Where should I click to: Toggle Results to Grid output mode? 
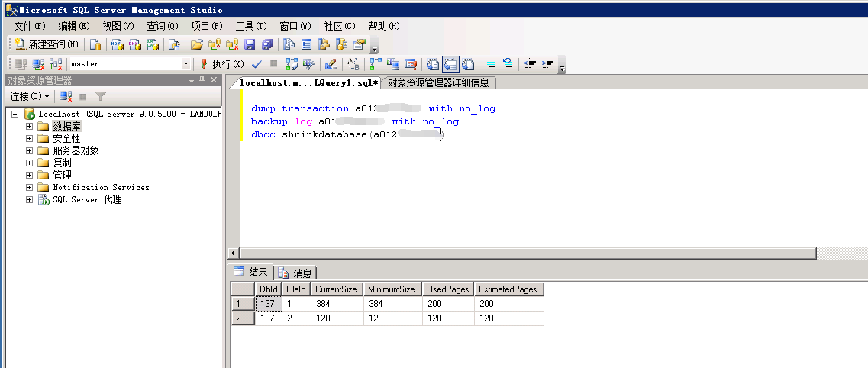[450, 64]
